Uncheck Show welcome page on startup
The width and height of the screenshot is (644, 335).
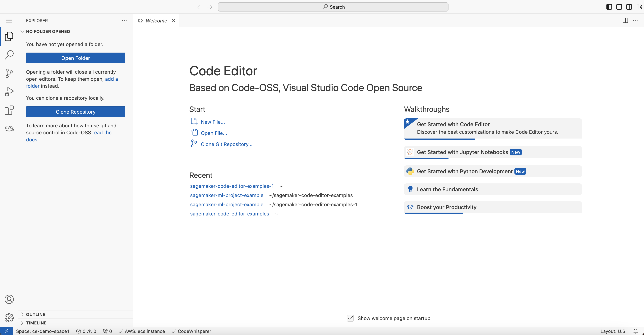click(x=350, y=318)
